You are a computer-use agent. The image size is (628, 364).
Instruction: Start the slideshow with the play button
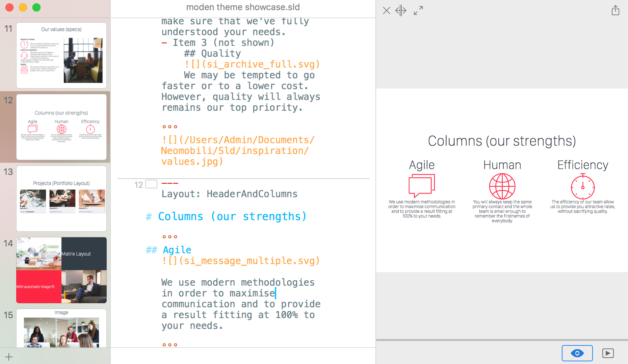[608, 353]
